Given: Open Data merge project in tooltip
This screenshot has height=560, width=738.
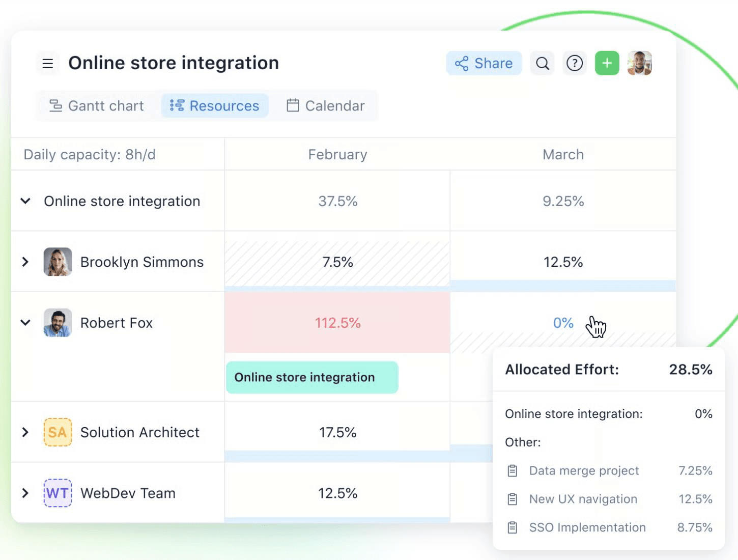Looking at the screenshot, I should [584, 470].
